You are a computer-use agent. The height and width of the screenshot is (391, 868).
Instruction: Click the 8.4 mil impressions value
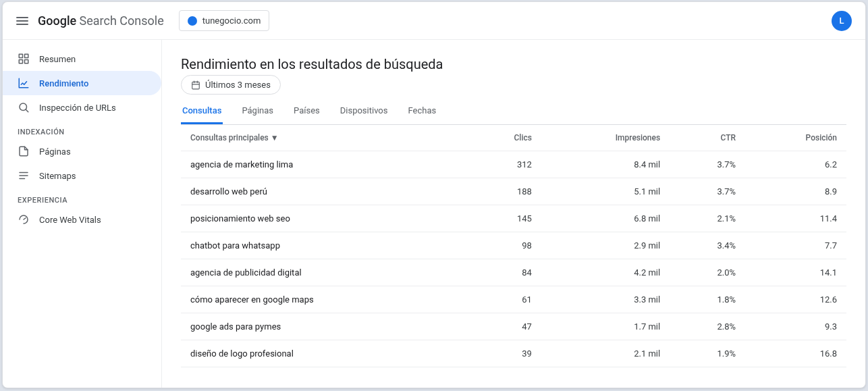coord(647,165)
